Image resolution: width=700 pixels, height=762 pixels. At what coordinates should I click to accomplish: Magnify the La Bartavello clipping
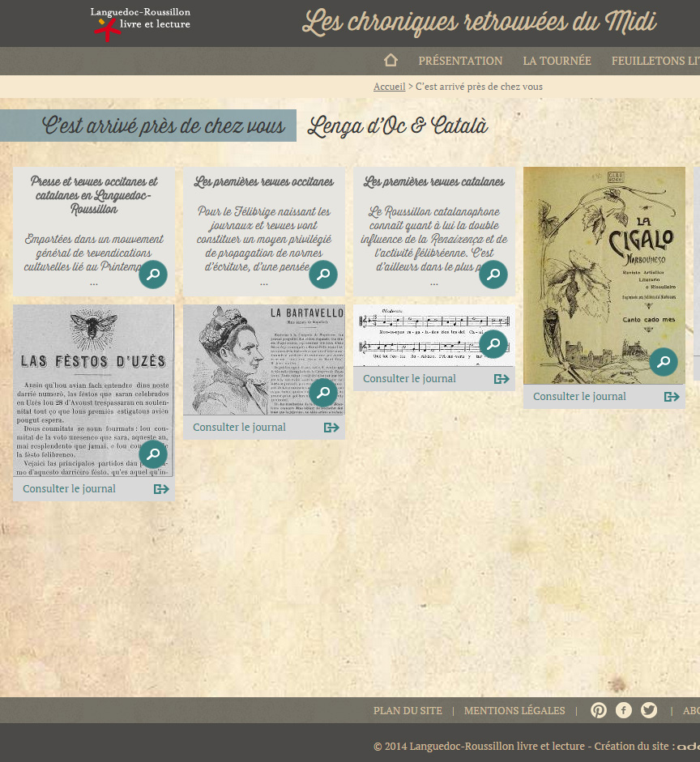323,393
